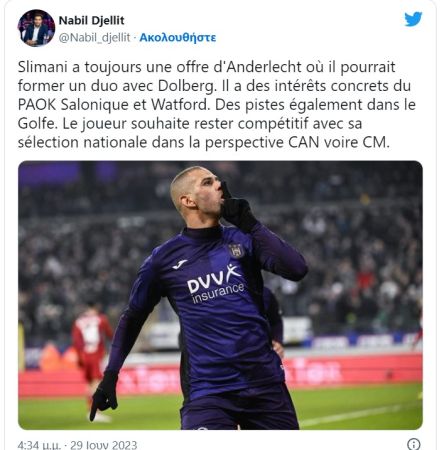Open the tweet timestamp 4:34 μ.μ.
The image size is (444, 450).
tap(39, 445)
